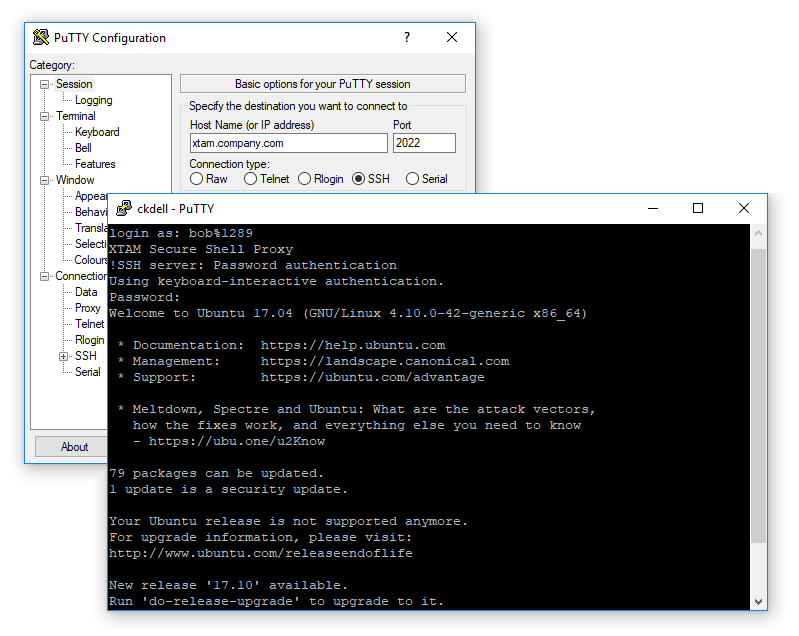This screenshot has height=636, width=799.
Task: Click the Host Name input field
Action: [288, 143]
